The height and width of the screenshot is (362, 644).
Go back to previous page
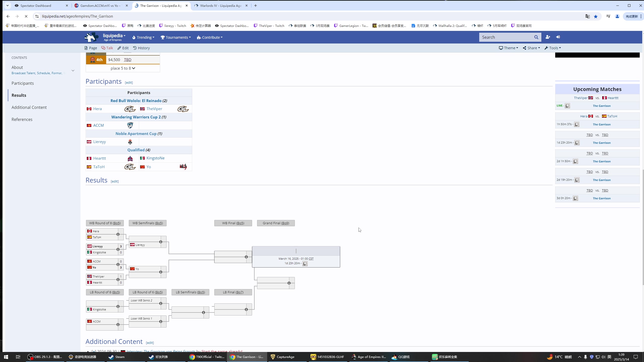click(x=8, y=16)
